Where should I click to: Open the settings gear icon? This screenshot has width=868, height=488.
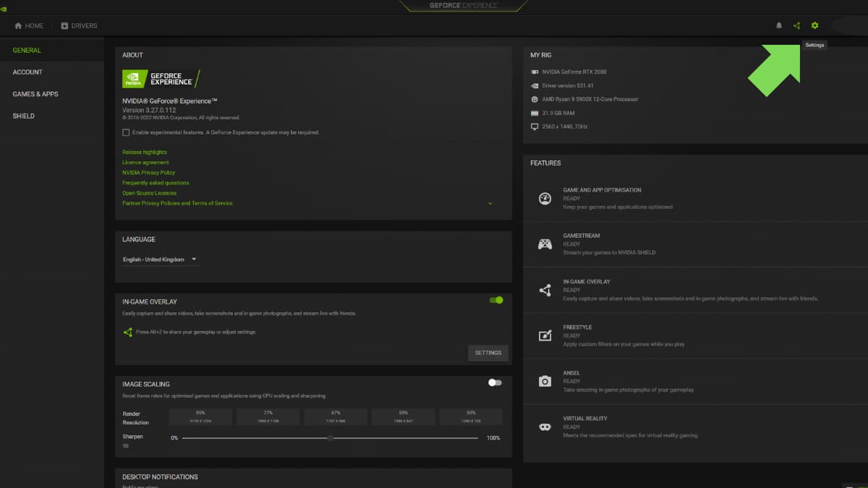pyautogui.click(x=814, y=25)
